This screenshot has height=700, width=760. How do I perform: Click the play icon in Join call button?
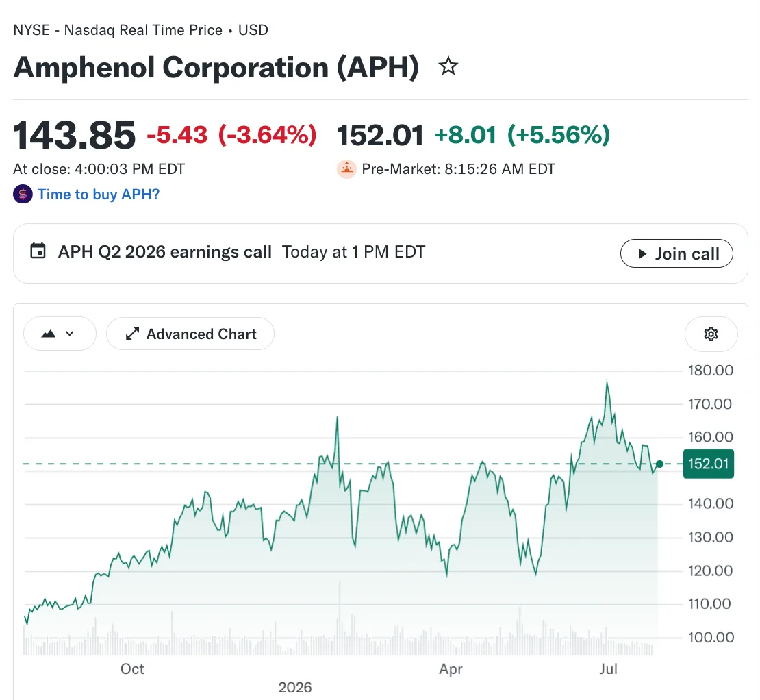[642, 253]
